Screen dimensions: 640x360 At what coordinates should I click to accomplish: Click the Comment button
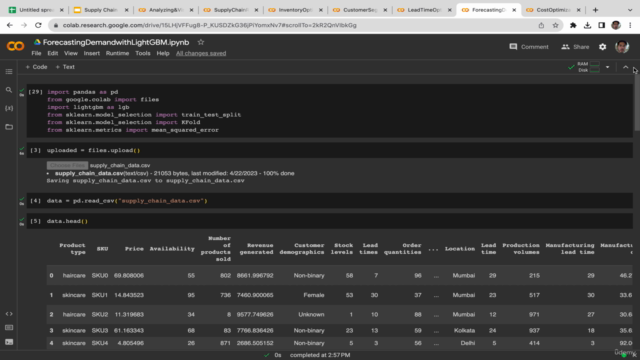point(529,47)
